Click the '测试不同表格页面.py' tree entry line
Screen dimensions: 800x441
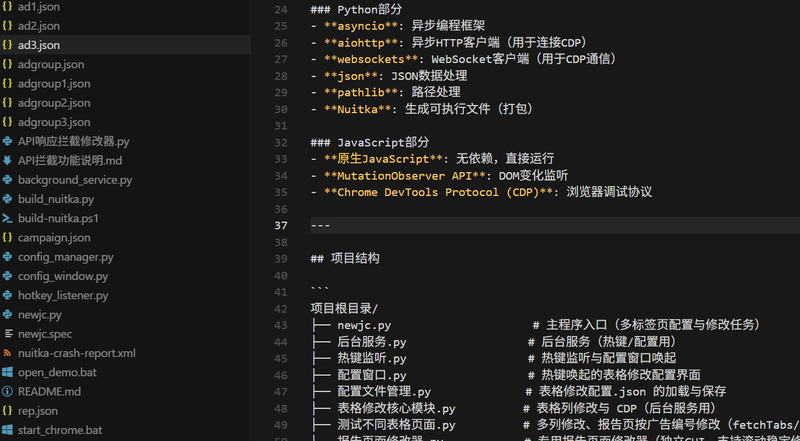coord(555,425)
